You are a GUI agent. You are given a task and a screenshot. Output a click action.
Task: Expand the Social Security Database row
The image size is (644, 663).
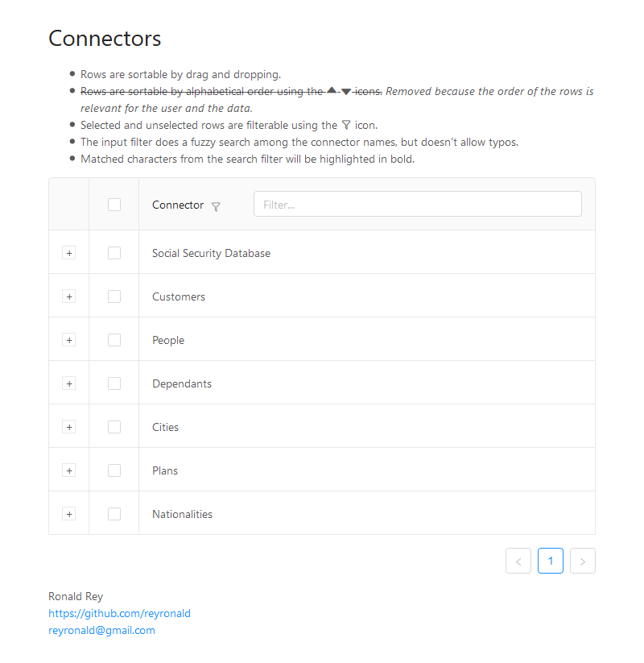coord(69,253)
